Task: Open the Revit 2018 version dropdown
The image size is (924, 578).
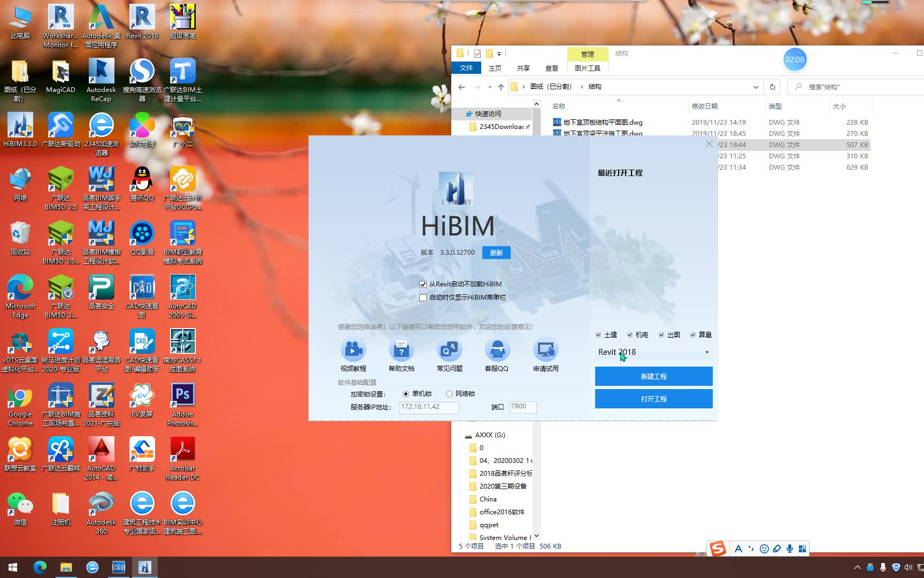Action: (653, 352)
